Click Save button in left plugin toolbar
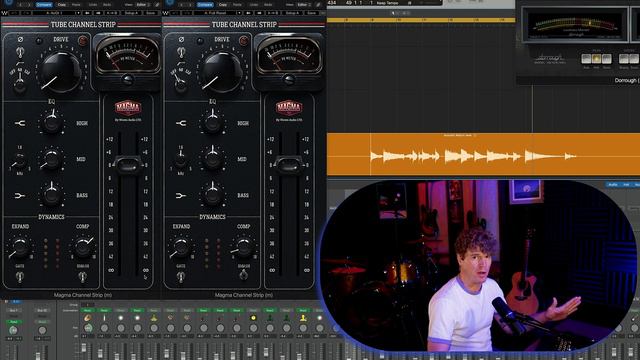This screenshot has height=360, width=640. point(151,13)
